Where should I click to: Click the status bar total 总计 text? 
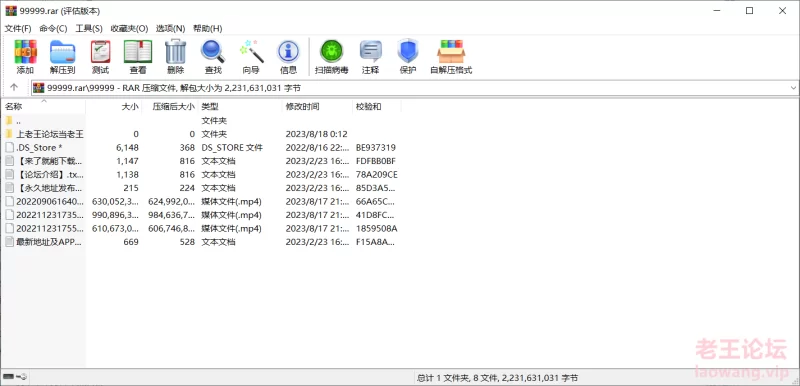(x=497, y=378)
